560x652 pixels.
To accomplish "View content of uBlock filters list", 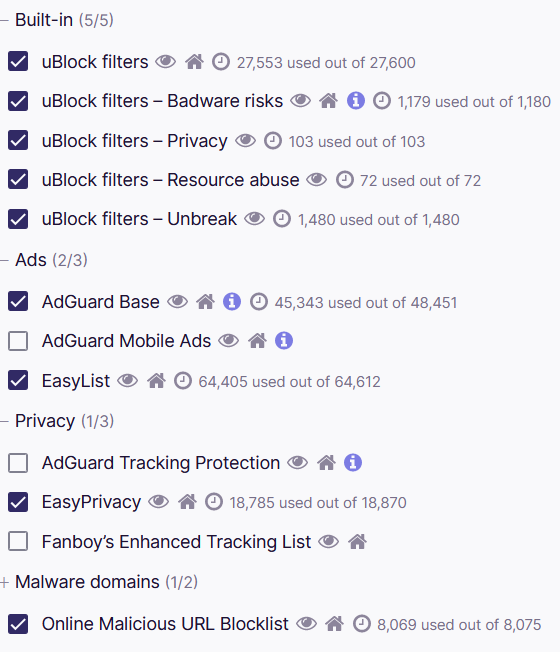I will [x=165, y=62].
